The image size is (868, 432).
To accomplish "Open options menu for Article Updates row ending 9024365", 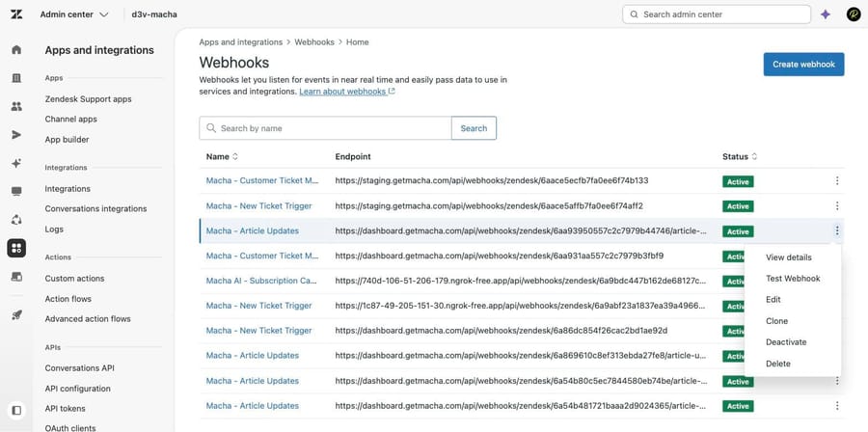I will point(837,405).
